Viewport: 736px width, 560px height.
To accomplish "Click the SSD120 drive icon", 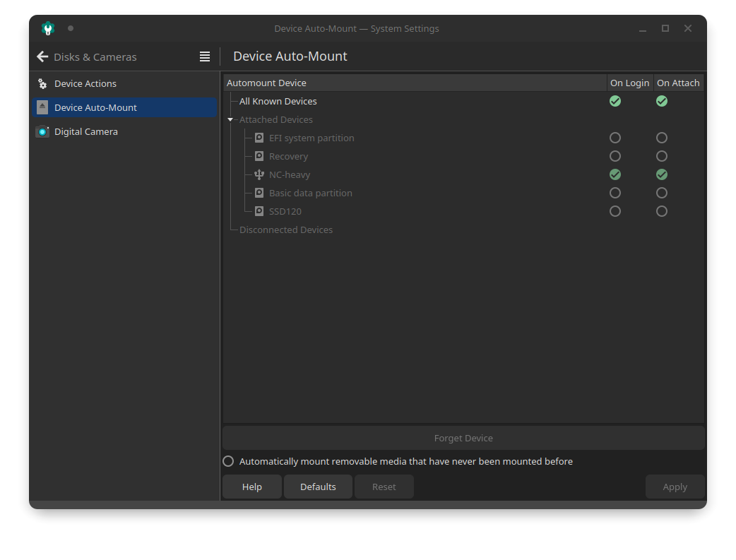I will (x=259, y=211).
